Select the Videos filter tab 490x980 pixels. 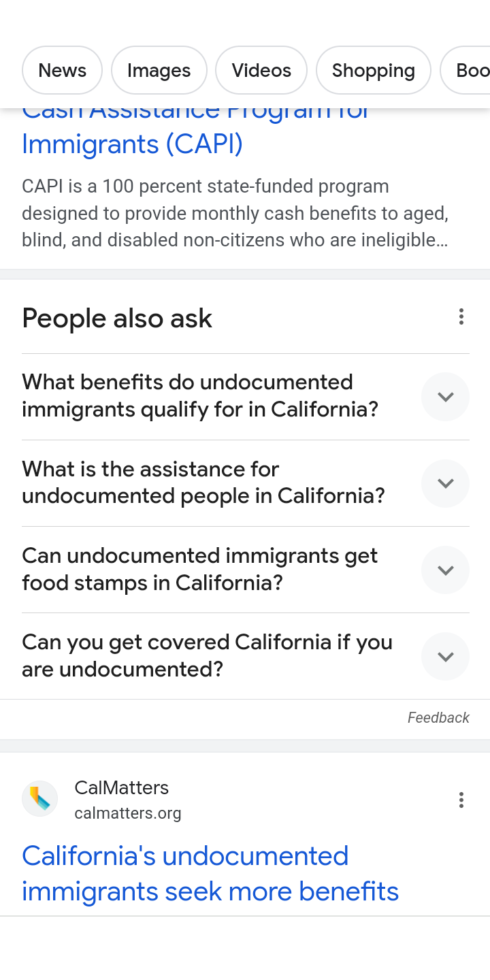[261, 70]
